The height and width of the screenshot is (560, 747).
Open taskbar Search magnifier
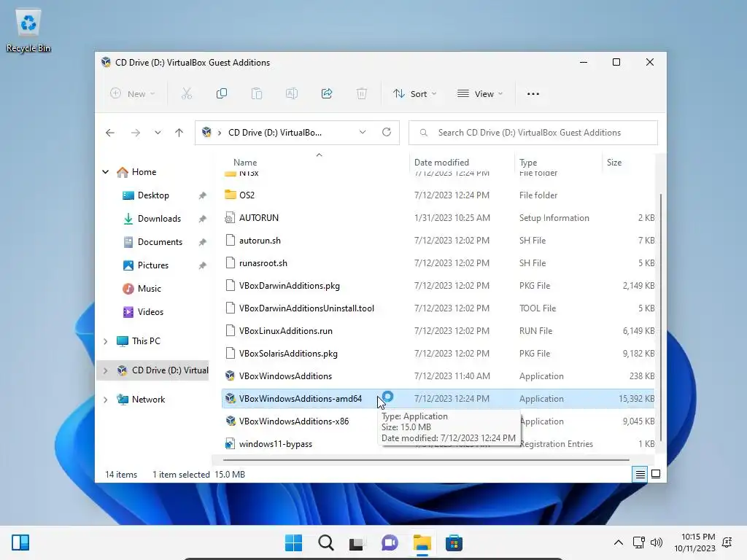point(326,542)
